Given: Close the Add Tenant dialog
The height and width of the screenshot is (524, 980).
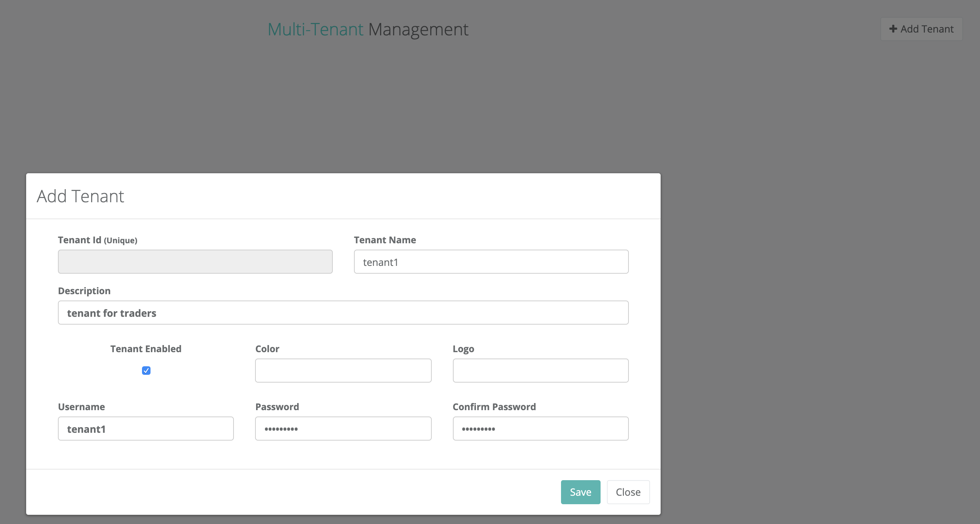Looking at the screenshot, I should pyautogui.click(x=628, y=492).
